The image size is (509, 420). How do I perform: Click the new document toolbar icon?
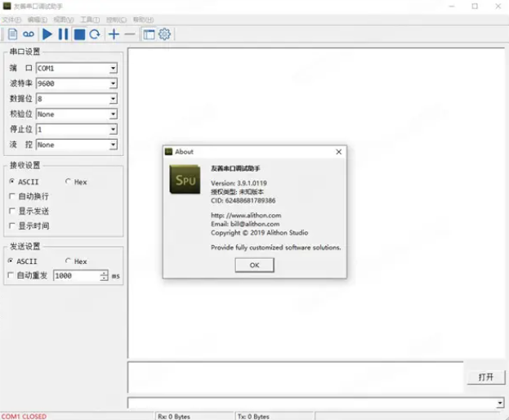pyautogui.click(x=12, y=34)
